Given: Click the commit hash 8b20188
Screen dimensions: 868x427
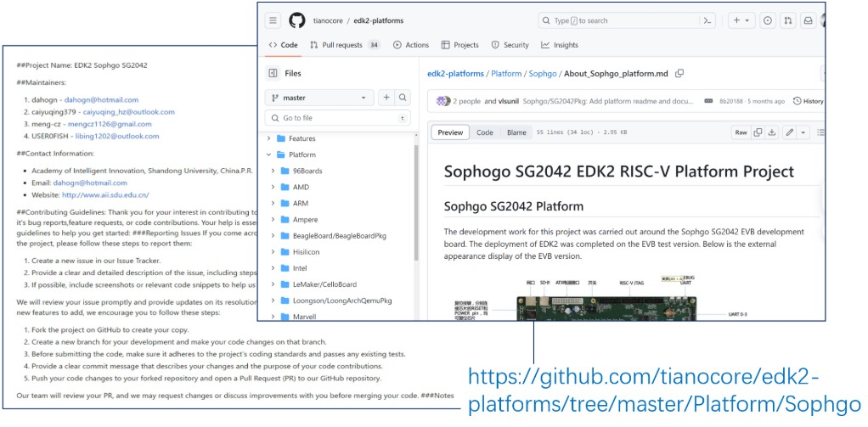Looking at the screenshot, I should click(x=730, y=101).
